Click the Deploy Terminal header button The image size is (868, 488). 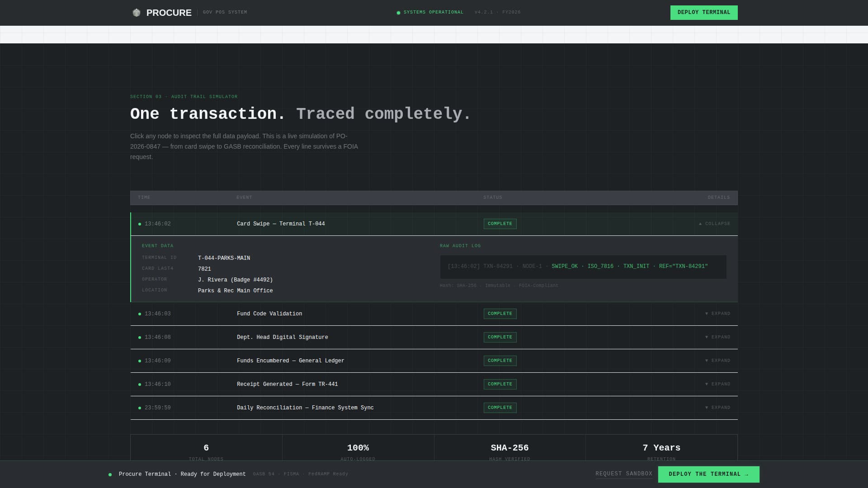704,13
